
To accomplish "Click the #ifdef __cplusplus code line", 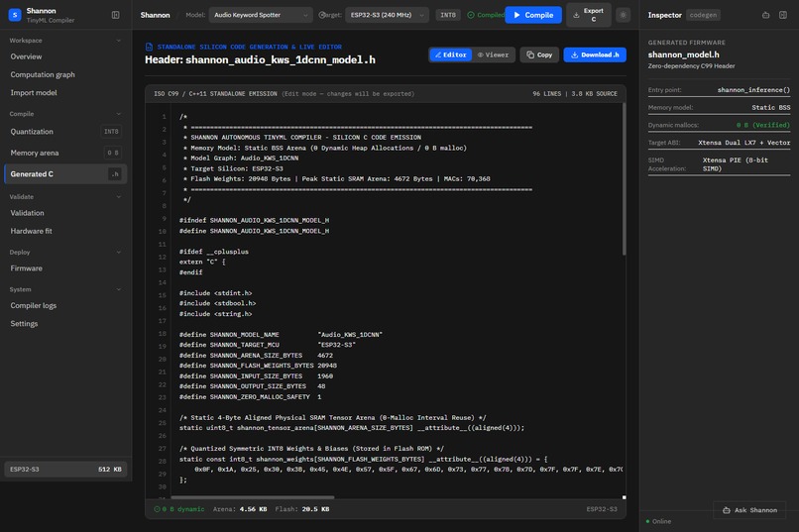I will click(214, 252).
